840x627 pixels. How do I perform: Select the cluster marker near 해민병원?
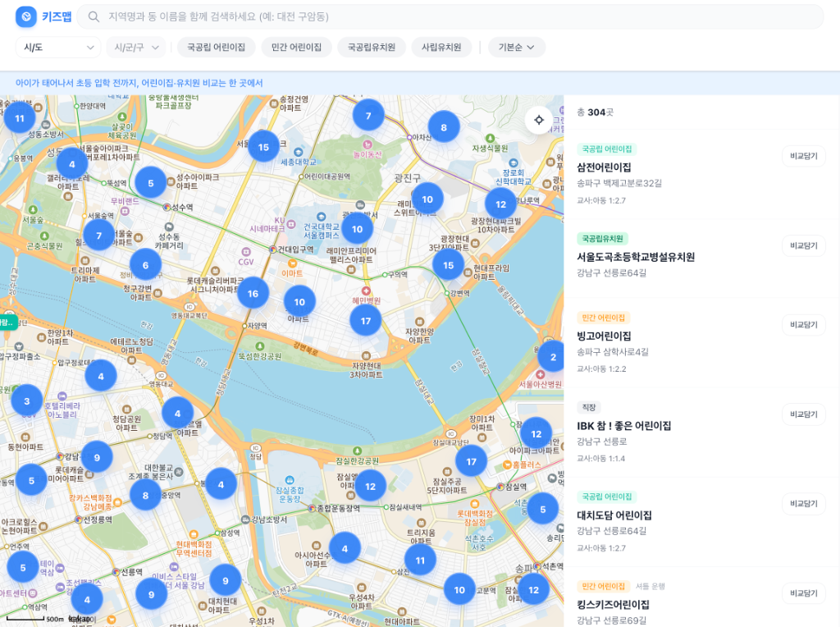pos(366,320)
